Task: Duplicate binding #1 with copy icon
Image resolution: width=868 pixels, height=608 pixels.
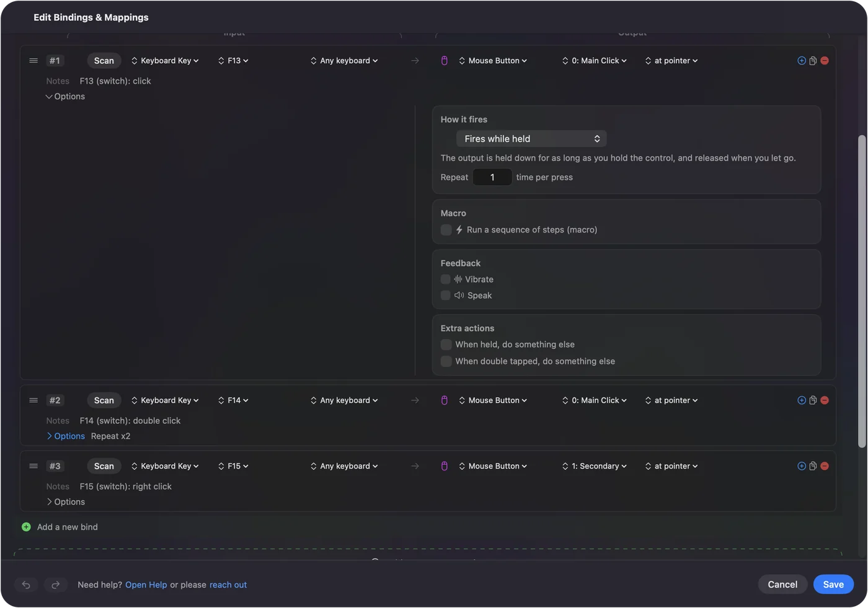Action: (813, 61)
